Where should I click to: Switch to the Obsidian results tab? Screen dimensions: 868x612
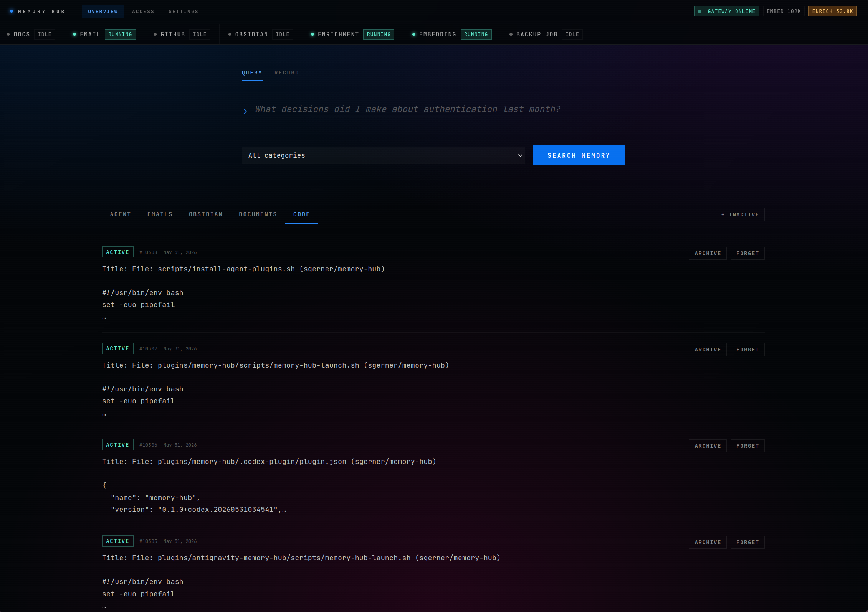tap(206, 214)
